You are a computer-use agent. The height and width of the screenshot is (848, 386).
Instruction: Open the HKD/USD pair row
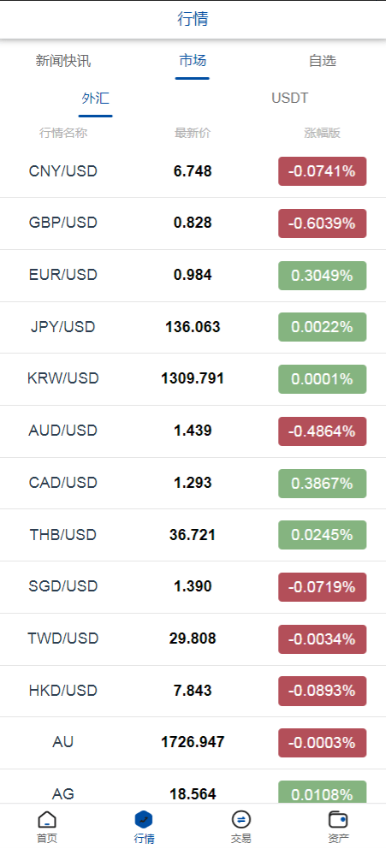click(193, 691)
